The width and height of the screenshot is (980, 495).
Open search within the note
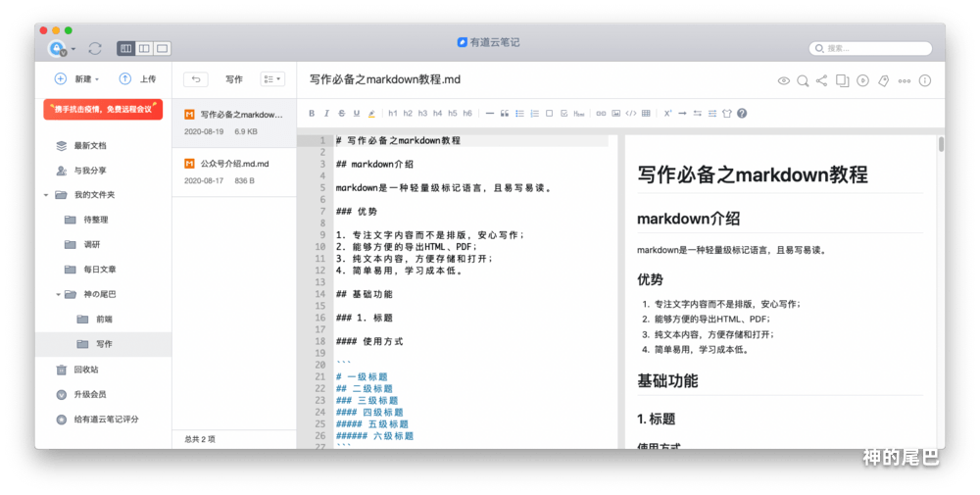(x=803, y=80)
